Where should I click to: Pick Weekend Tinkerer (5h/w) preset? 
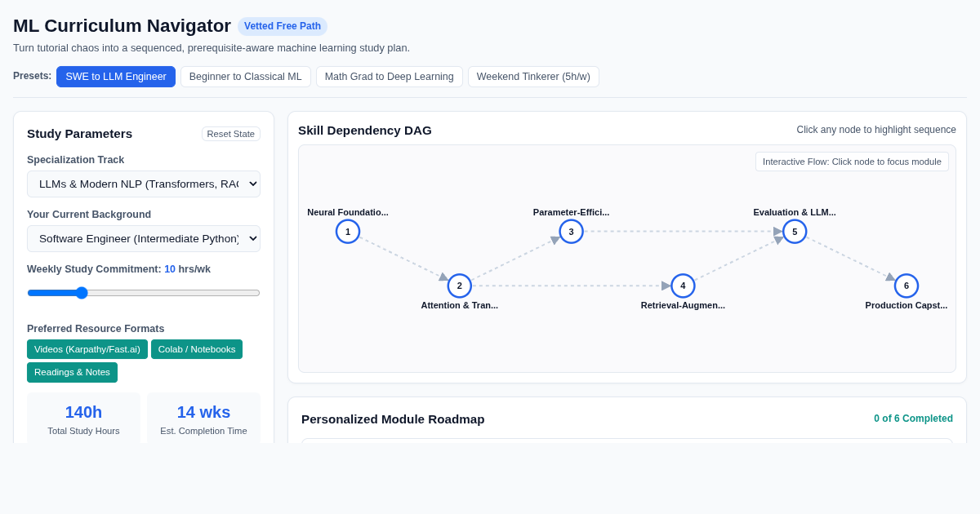click(533, 77)
